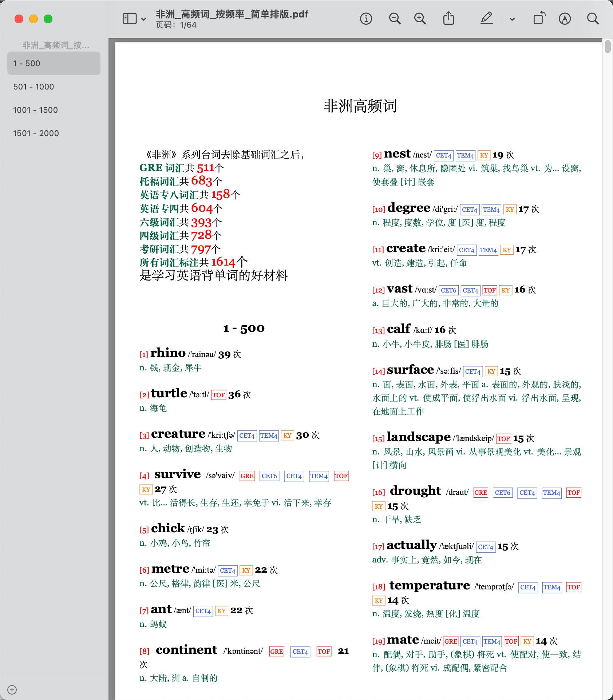Click the vertical scrollbar thumb
Screen dimensions: 613x700
tap(608, 47)
